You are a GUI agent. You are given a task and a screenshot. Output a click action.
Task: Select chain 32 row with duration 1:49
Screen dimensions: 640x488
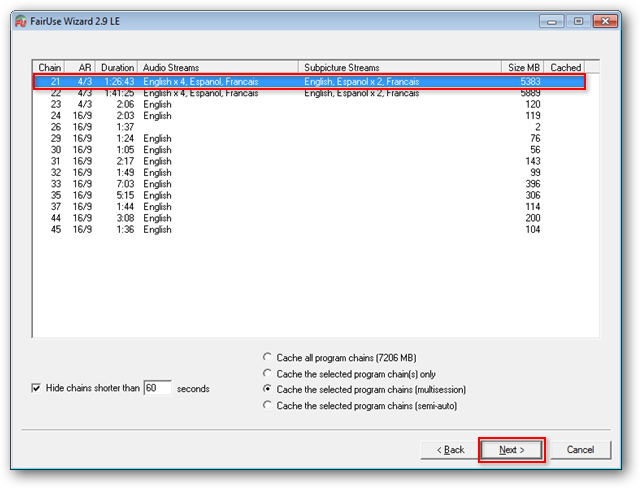(x=309, y=173)
